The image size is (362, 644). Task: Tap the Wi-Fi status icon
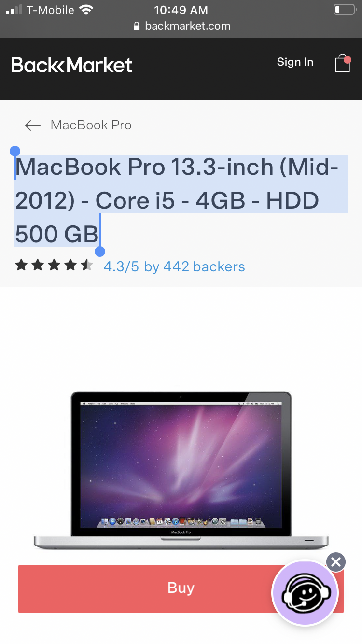[86, 10]
